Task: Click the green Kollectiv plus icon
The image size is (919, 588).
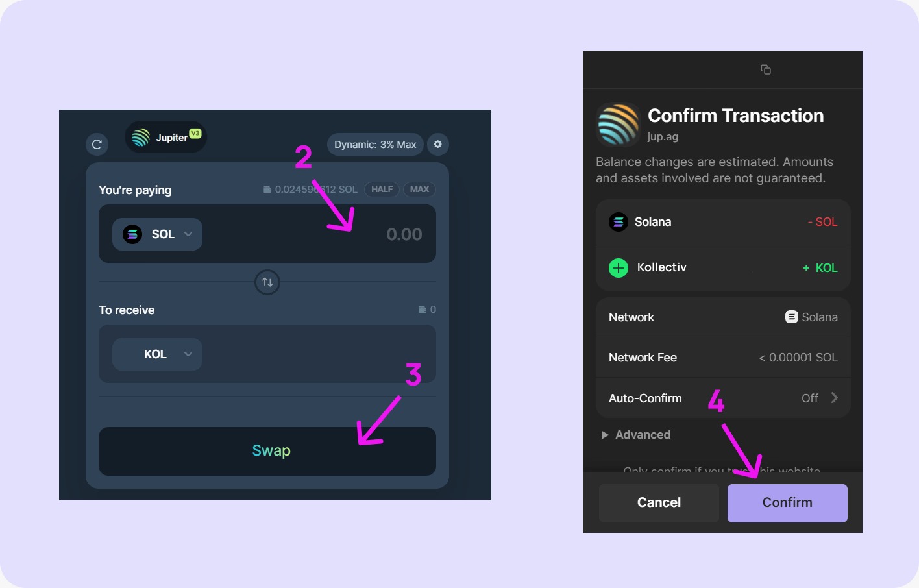Action: click(619, 267)
